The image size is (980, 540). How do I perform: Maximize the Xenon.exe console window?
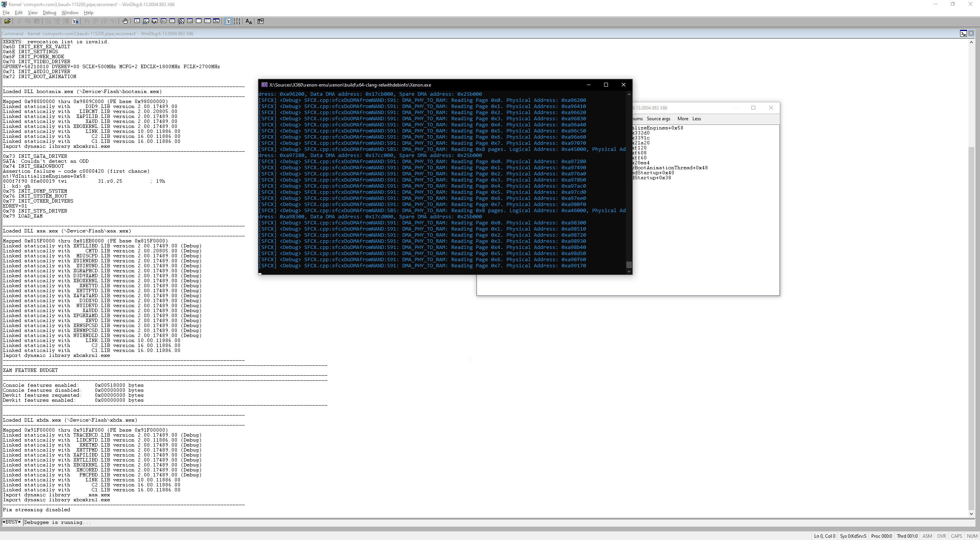[x=606, y=85]
